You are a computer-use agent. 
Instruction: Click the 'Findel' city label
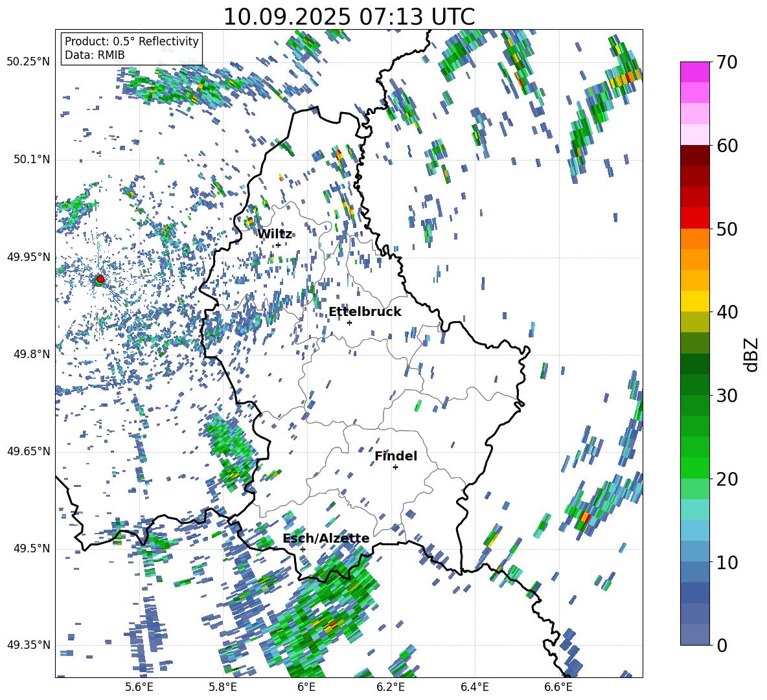396,456
